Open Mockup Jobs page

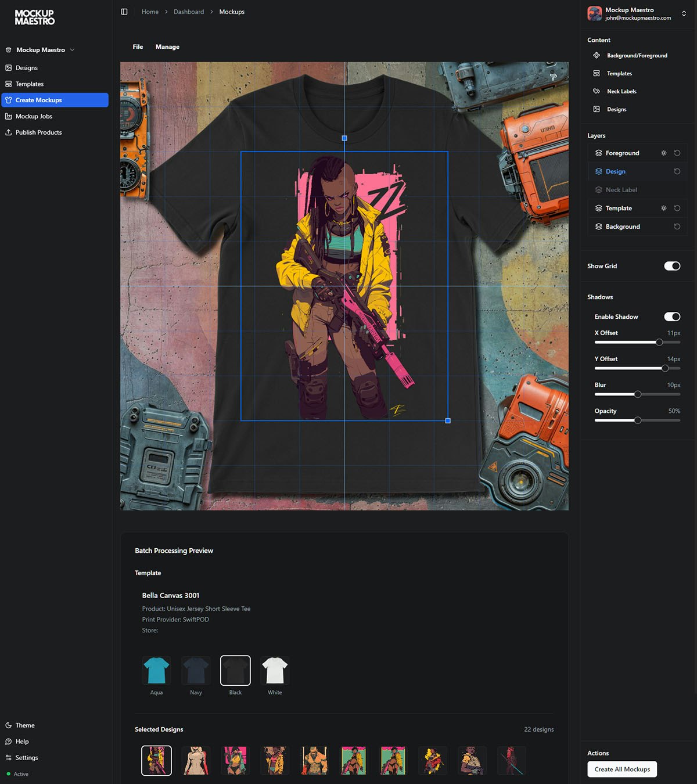pos(55,116)
